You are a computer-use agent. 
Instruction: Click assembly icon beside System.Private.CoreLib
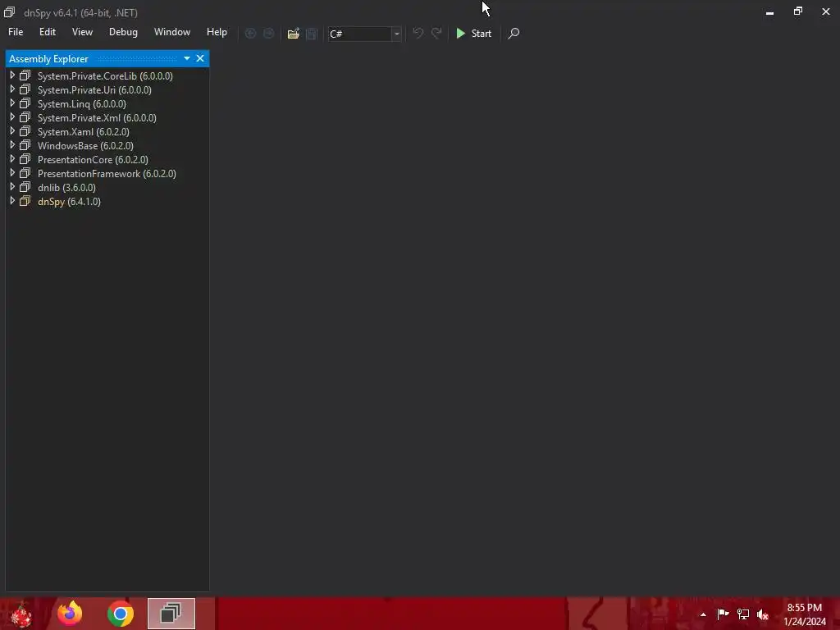[x=25, y=75]
